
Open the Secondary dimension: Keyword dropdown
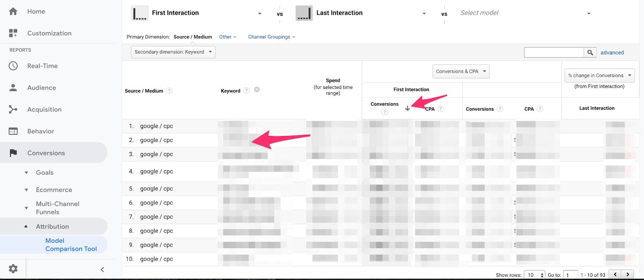tap(173, 52)
